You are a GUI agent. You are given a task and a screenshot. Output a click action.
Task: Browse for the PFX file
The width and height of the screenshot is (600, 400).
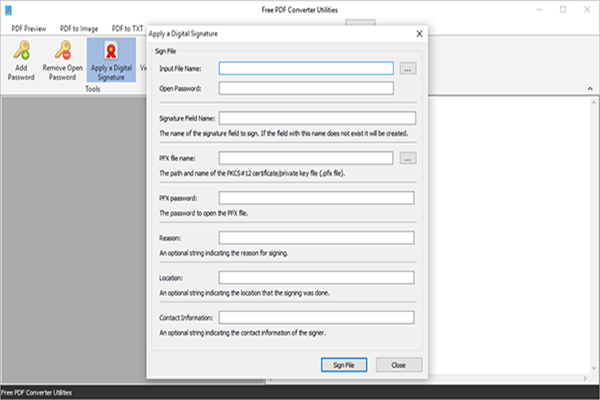(x=407, y=158)
